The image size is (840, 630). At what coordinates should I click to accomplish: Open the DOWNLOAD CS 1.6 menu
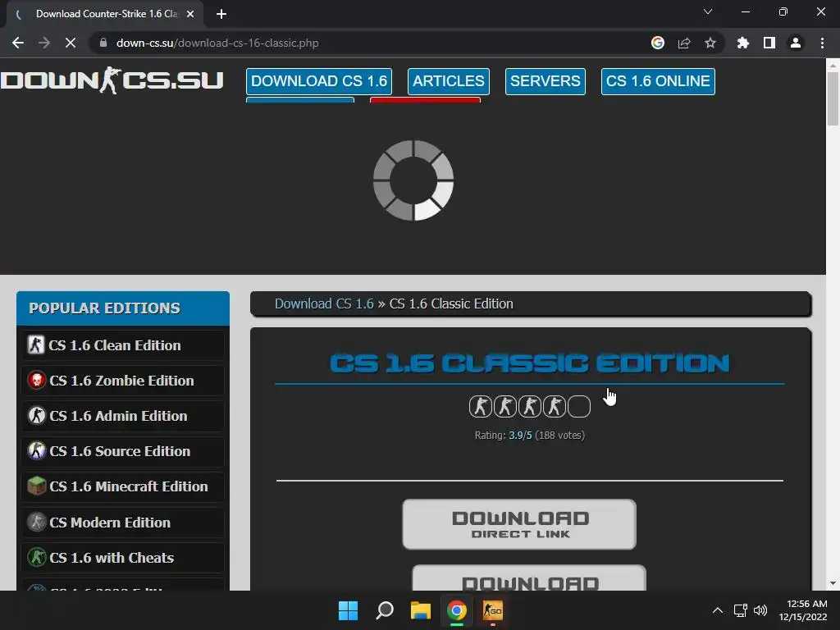[319, 81]
